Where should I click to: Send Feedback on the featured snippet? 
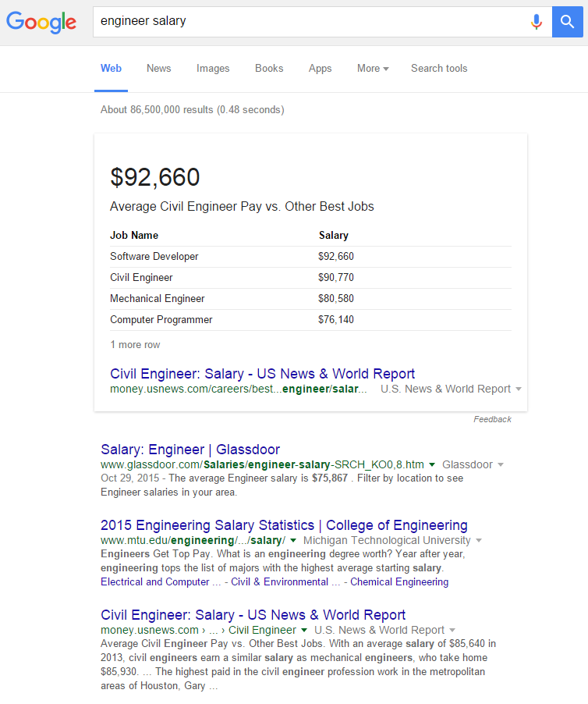[492, 419]
